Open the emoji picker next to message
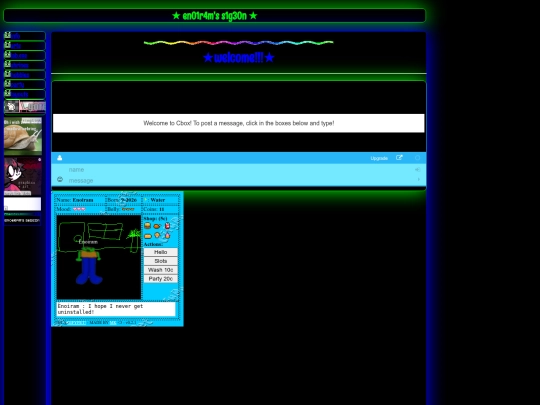The width and height of the screenshot is (540, 405). pyautogui.click(x=60, y=179)
